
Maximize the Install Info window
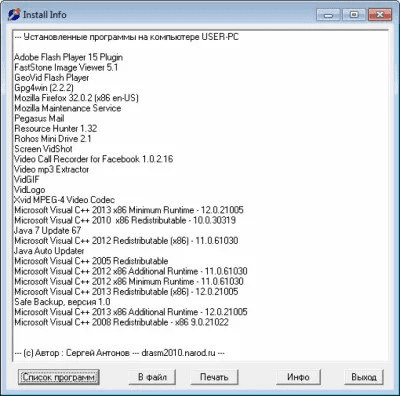coord(354,15)
